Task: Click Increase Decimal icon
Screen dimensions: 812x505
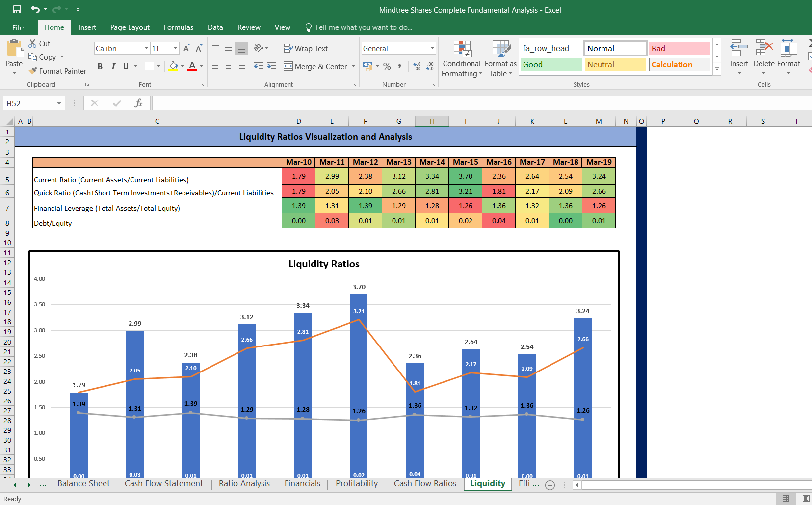Action: tap(417, 66)
